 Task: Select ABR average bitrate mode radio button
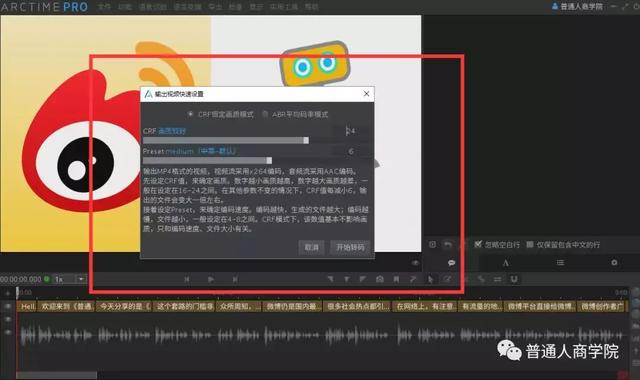[x=265, y=114]
